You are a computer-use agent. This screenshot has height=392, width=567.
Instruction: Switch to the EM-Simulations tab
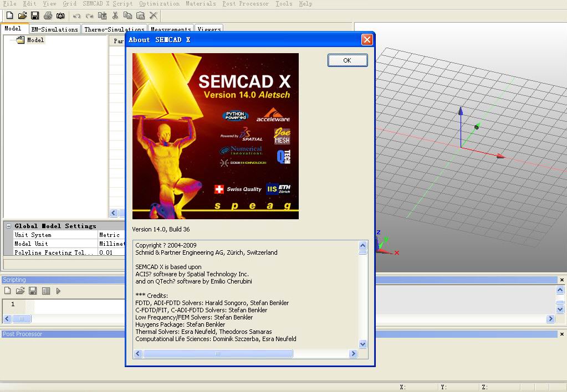(x=55, y=29)
